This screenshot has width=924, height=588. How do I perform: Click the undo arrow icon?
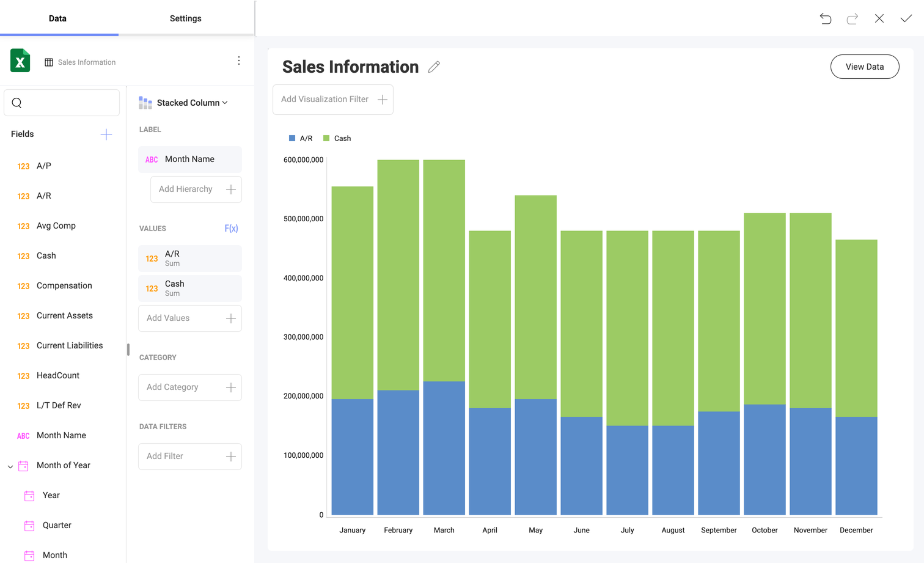[826, 18]
